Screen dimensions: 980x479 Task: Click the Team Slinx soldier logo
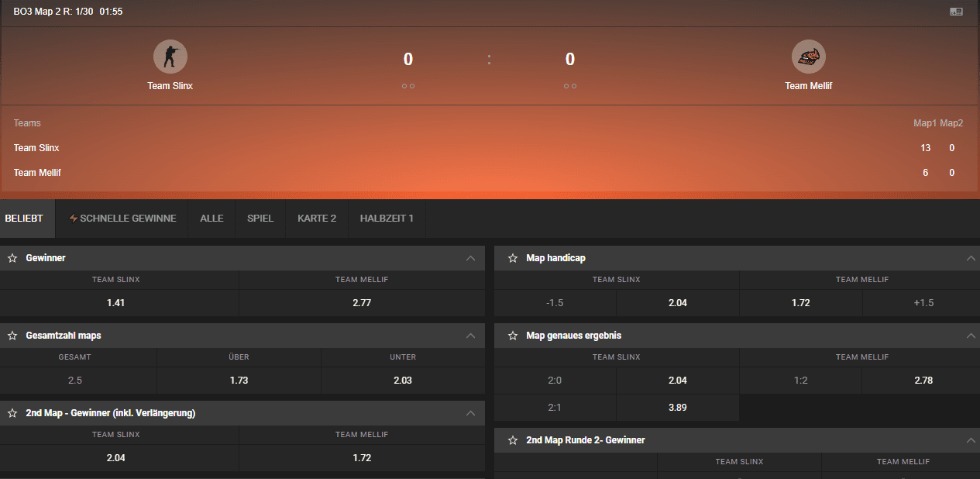tap(170, 57)
